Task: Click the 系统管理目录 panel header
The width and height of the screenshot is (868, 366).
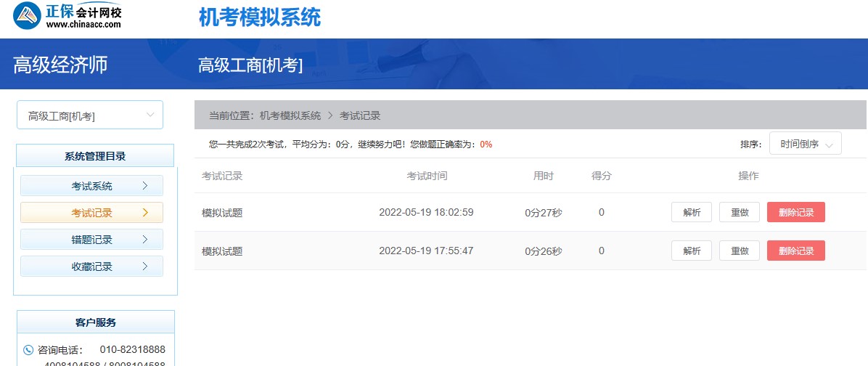Action: (95, 156)
